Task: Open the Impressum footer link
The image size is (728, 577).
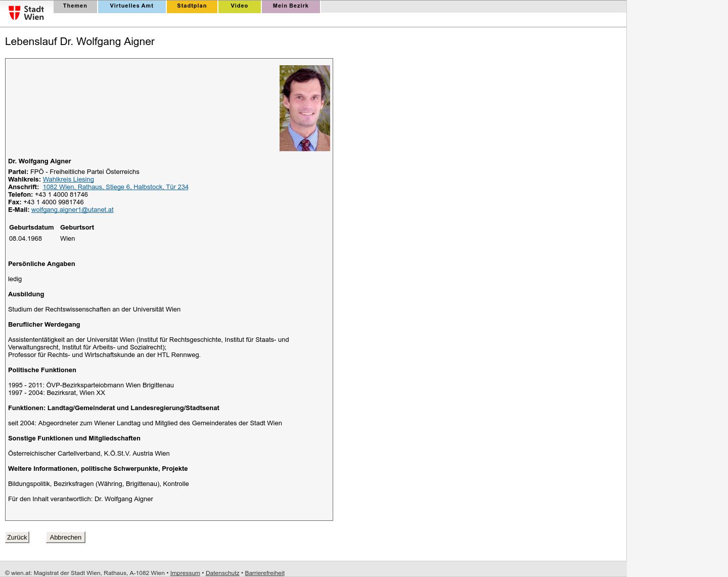Action: 185,573
